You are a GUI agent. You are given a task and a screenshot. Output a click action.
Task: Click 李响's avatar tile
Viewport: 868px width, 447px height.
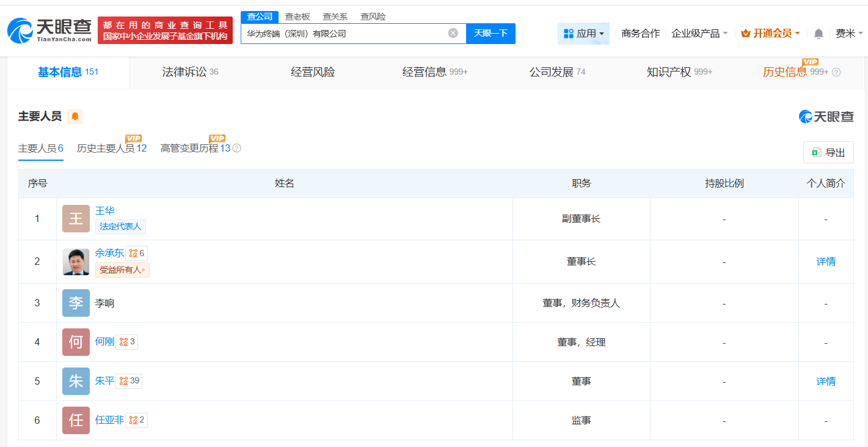click(76, 303)
